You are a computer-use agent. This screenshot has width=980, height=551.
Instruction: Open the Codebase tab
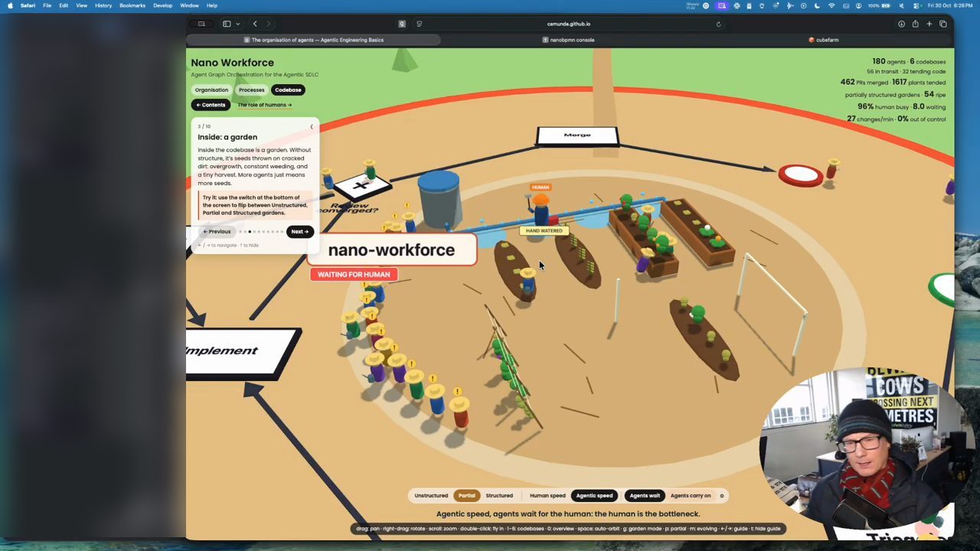288,90
